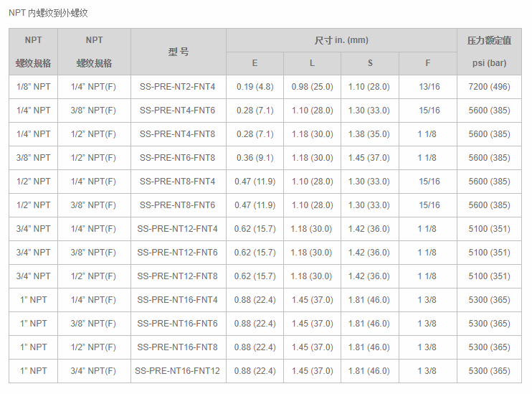Click model SS-PRE-NT4-FNT8

(178, 134)
